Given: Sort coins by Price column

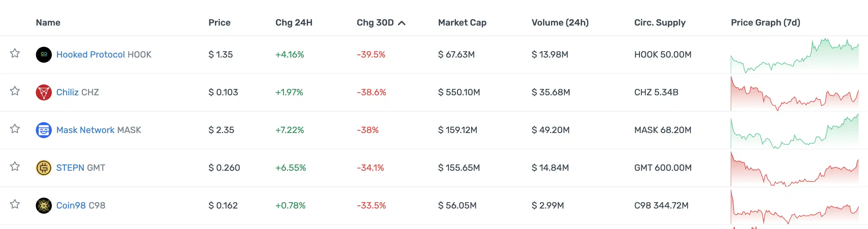Looking at the screenshot, I should [x=219, y=23].
